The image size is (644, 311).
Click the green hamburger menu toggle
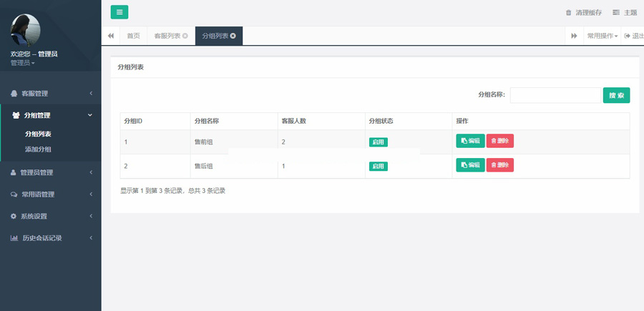coord(119,12)
